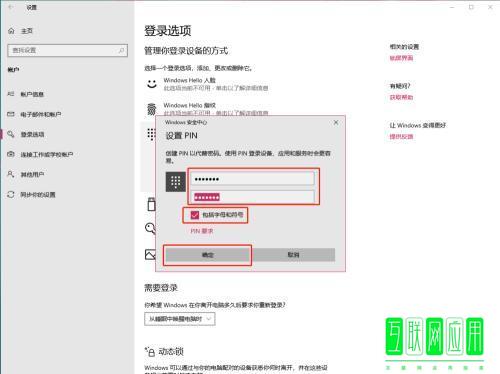Open the PIN 要求 link
Screen dimensions: 500x374
202,231
